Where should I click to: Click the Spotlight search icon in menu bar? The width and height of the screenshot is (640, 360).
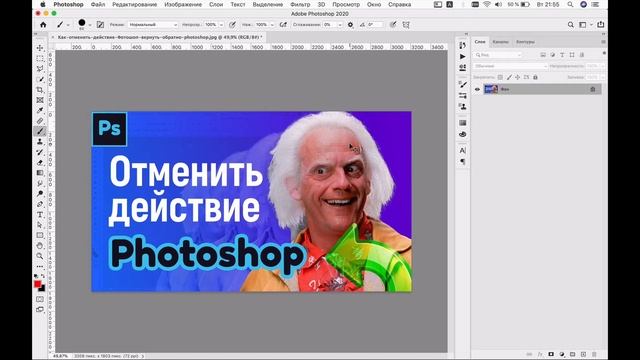pyautogui.click(x=570, y=4)
